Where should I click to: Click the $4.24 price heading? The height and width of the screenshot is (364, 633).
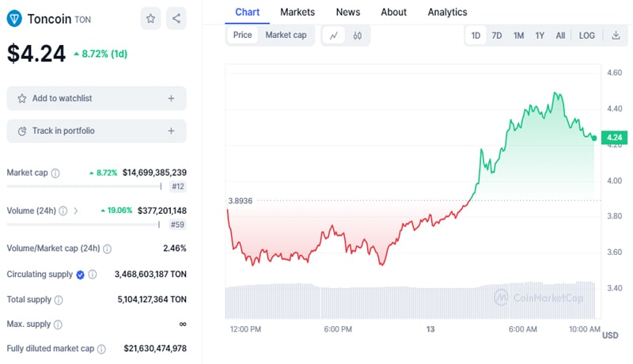coord(36,53)
